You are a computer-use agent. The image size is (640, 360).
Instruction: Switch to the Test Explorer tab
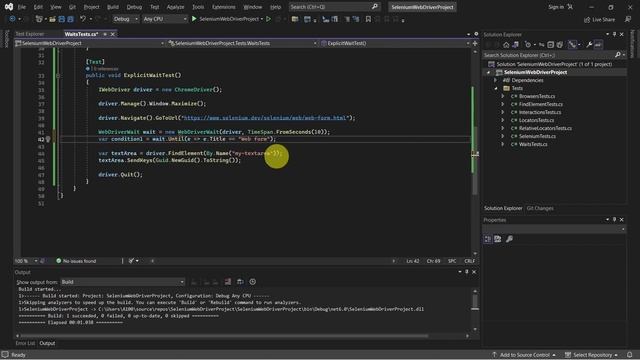tap(30, 34)
